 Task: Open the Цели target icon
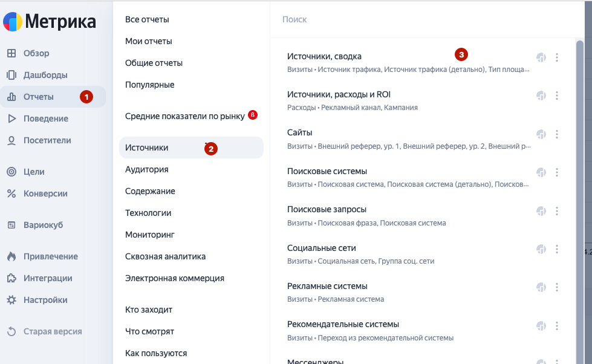click(x=11, y=172)
